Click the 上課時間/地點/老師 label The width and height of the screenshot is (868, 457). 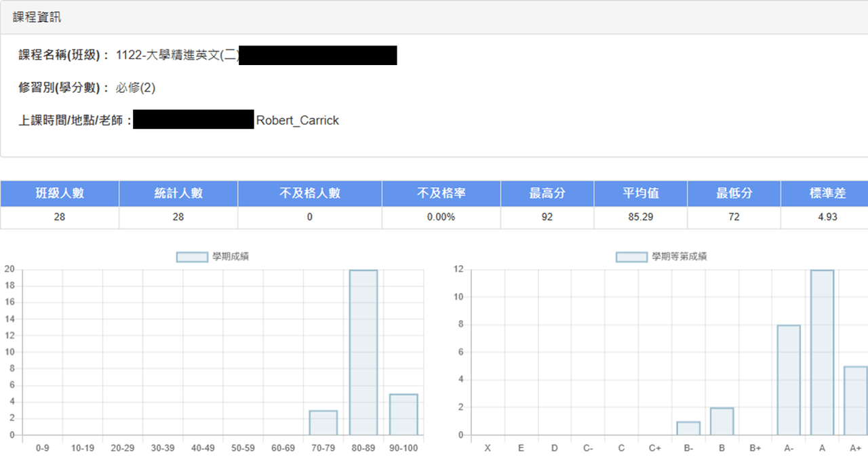tap(75, 121)
